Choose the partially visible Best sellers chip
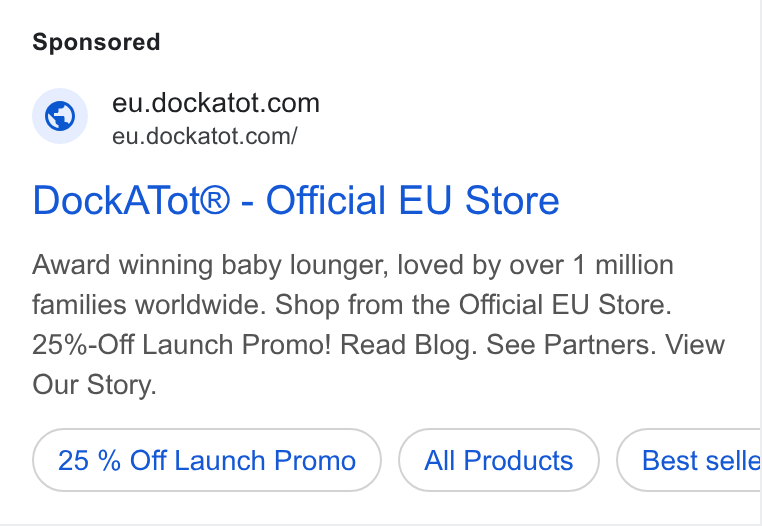The height and width of the screenshot is (526, 762). (689, 460)
